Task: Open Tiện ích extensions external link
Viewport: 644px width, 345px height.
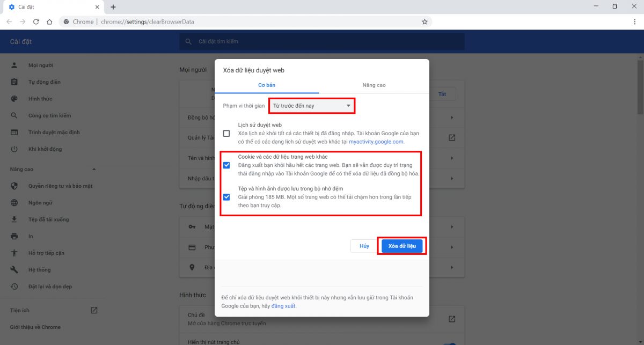Action: (94, 310)
